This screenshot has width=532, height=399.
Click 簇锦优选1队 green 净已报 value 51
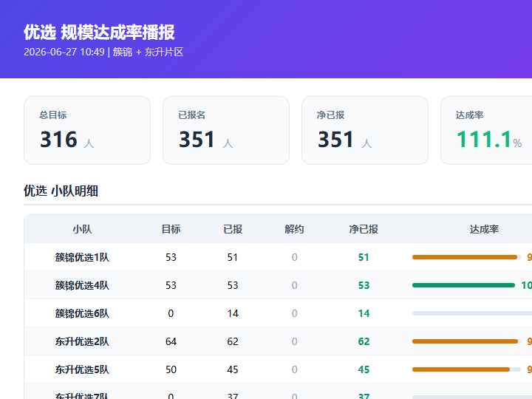364,257
